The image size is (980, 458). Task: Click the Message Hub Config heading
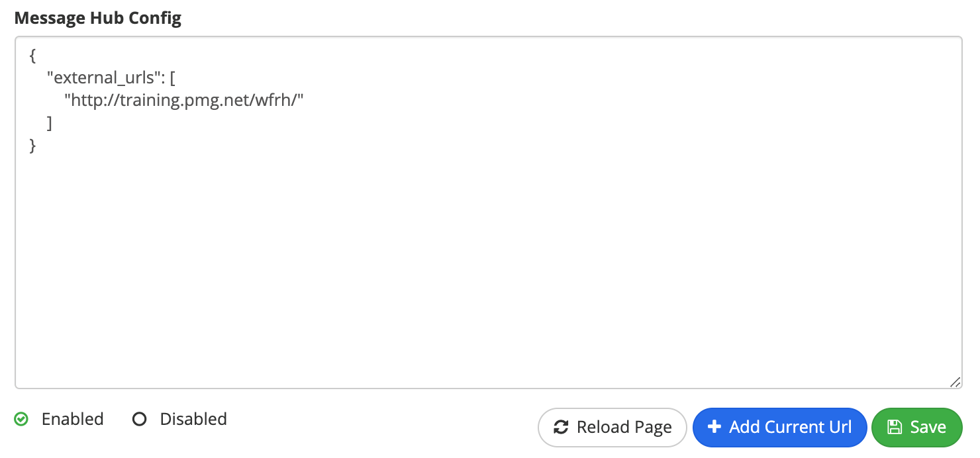tap(97, 18)
